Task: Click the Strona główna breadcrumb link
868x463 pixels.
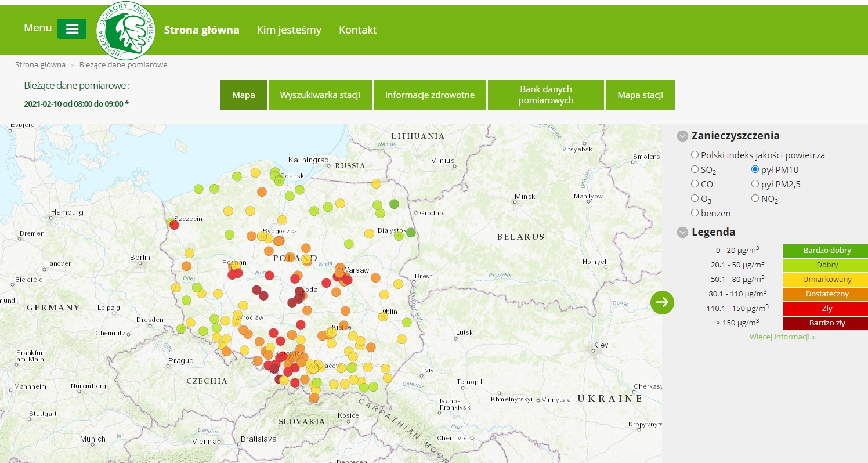Action: click(40, 64)
